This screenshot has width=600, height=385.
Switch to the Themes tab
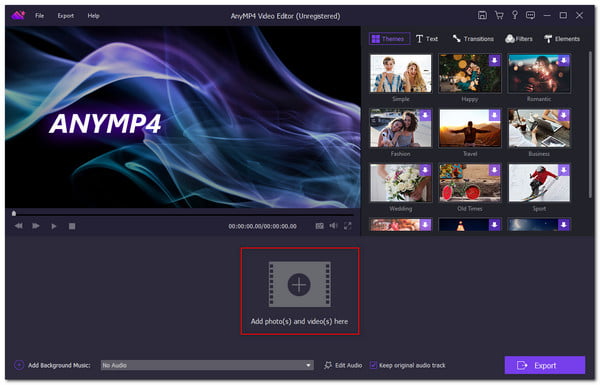click(389, 39)
